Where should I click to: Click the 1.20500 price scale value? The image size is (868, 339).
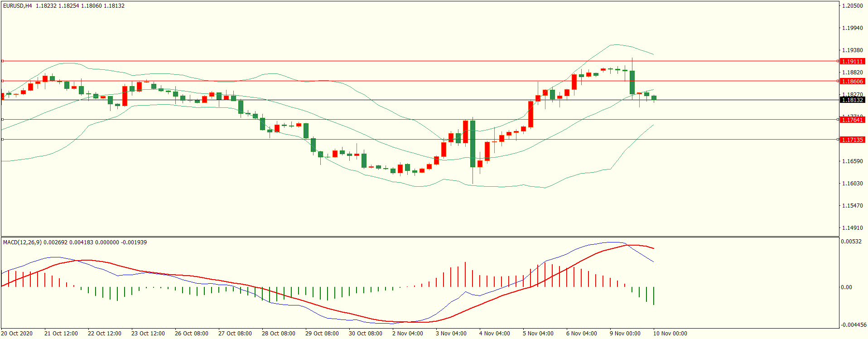(852, 6)
